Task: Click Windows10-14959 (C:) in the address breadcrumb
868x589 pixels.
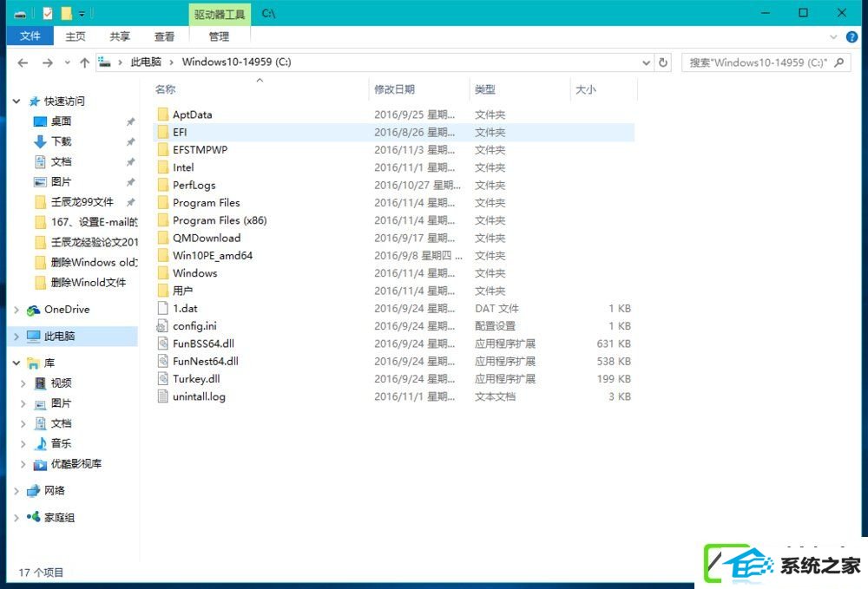Action: coord(236,62)
